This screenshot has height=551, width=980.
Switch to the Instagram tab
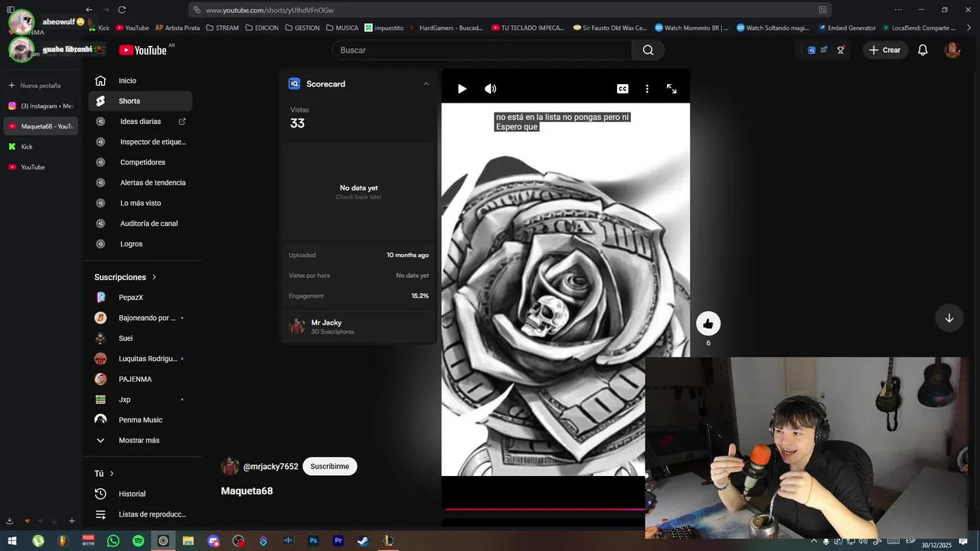(41, 106)
